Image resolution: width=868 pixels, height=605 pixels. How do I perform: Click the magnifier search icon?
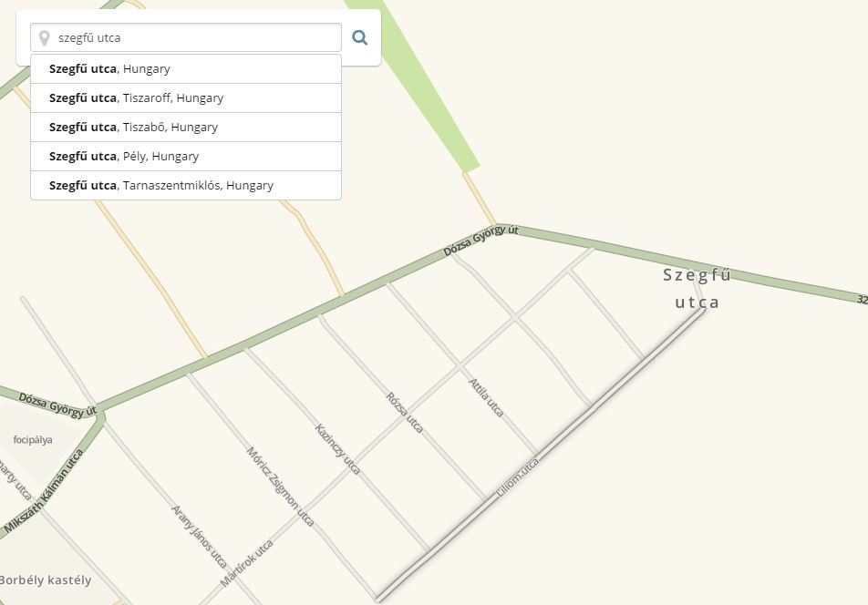[360, 37]
